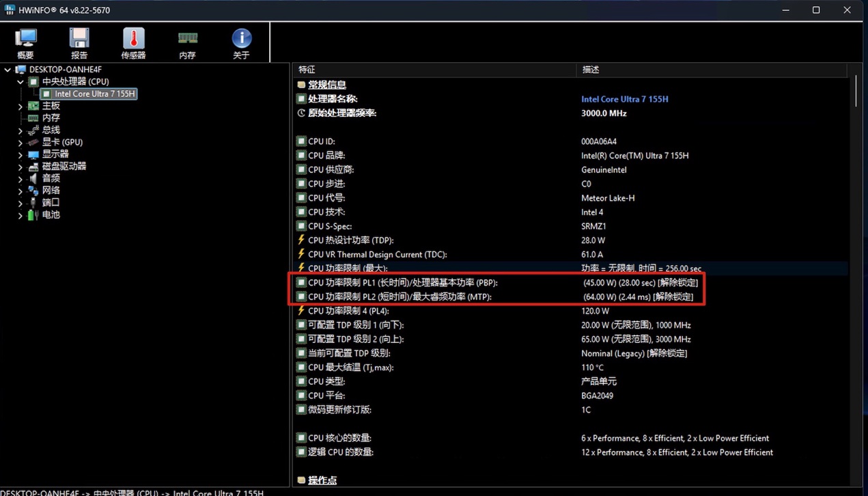Click the 显示器 monitor tree icon
Viewport: 868px width, 496px height.
point(33,154)
